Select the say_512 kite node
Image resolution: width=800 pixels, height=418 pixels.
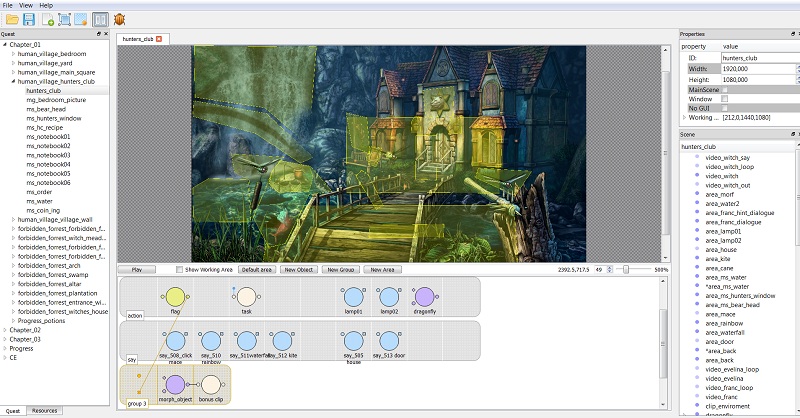(282, 341)
